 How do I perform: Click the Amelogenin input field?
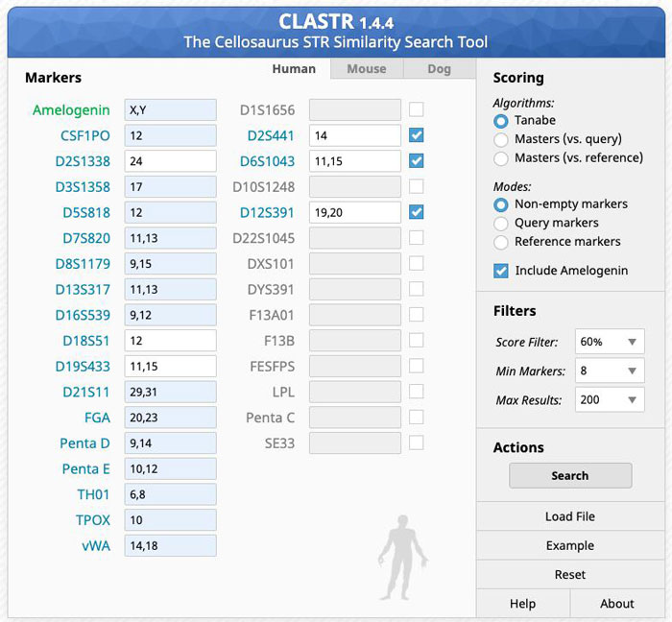tap(170, 109)
